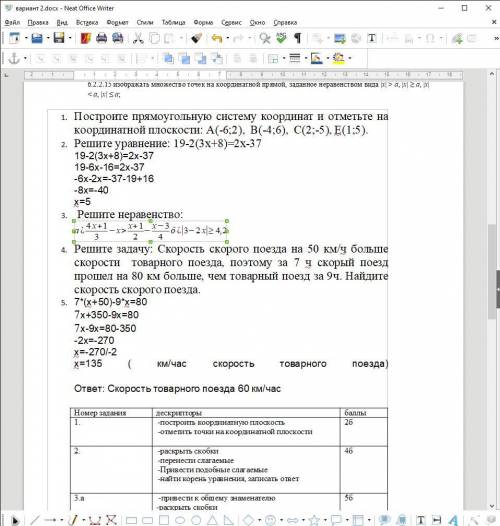The image size is (500, 526).
Task: Click the border color icon
Action: point(316,58)
